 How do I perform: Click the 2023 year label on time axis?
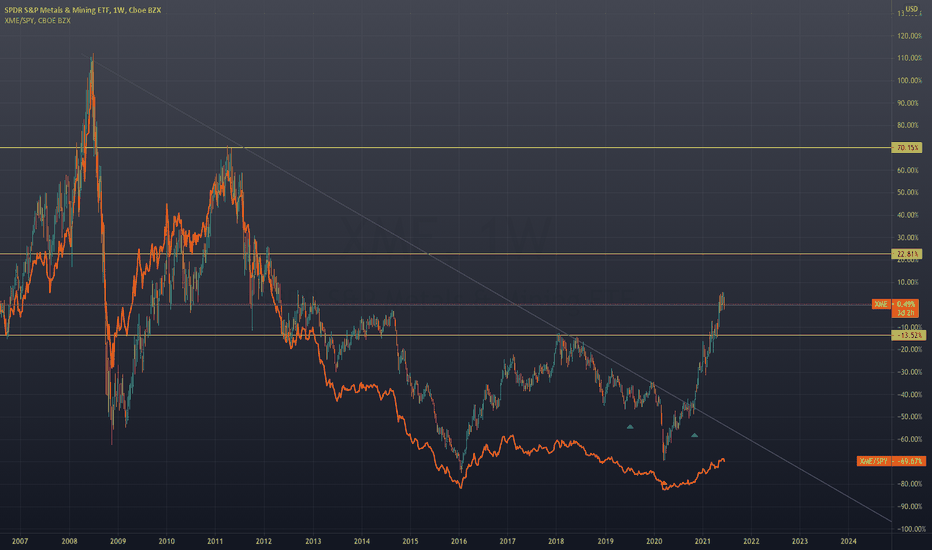click(x=800, y=541)
